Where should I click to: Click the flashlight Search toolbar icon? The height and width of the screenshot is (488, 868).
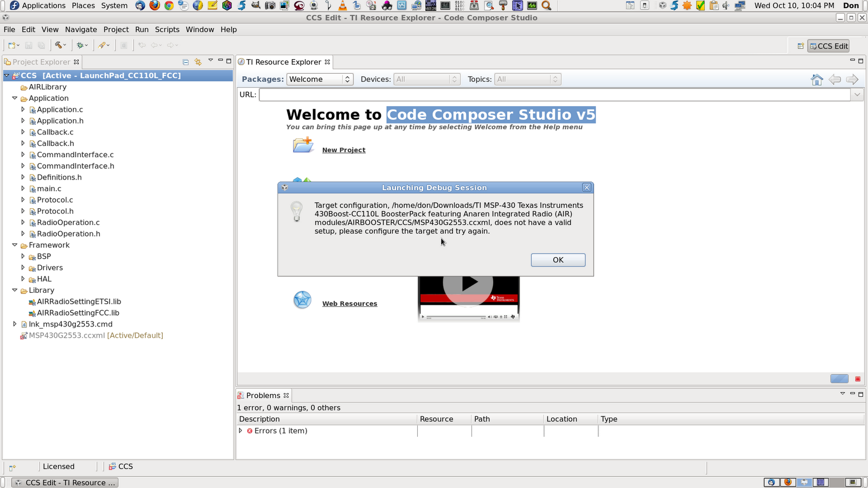click(101, 46)
